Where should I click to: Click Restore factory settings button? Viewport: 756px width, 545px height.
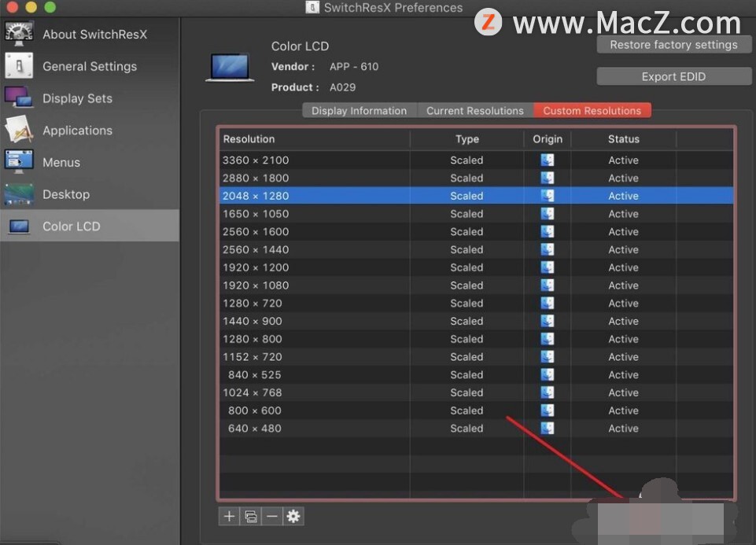(673, 45)
